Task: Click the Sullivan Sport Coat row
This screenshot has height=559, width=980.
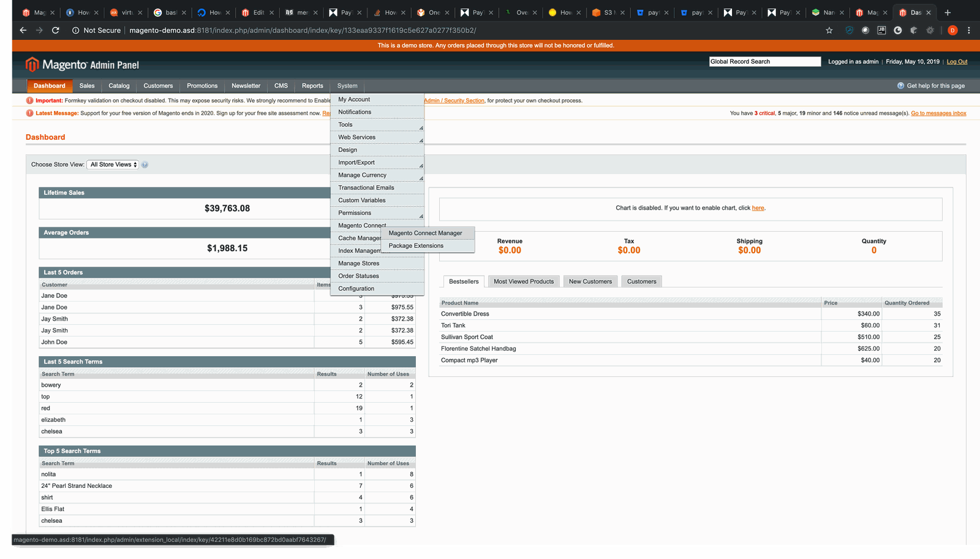Action: coord(691,337)
